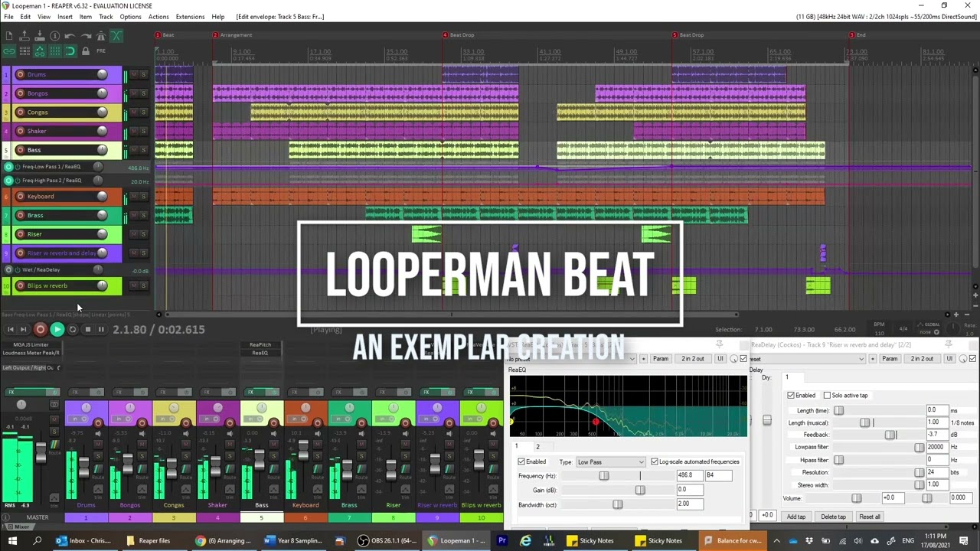Click the ReaEQ Frequency slider handle

604,476
